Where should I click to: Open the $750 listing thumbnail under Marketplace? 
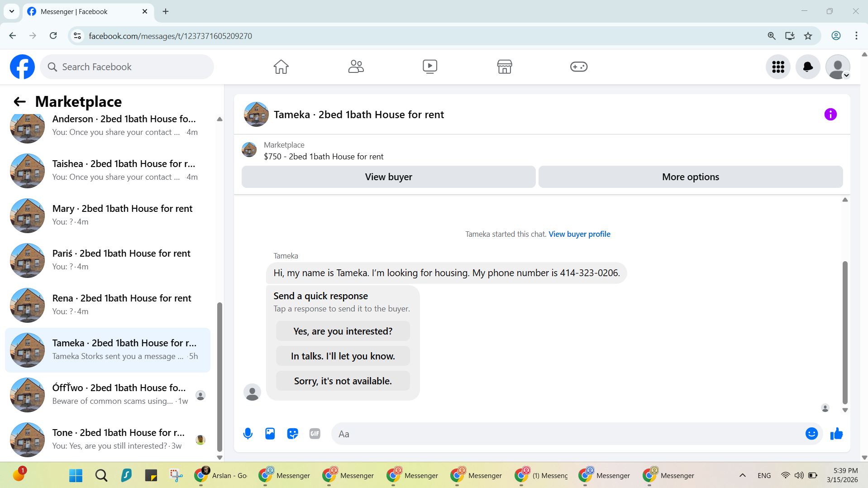(x=249, y=150)
